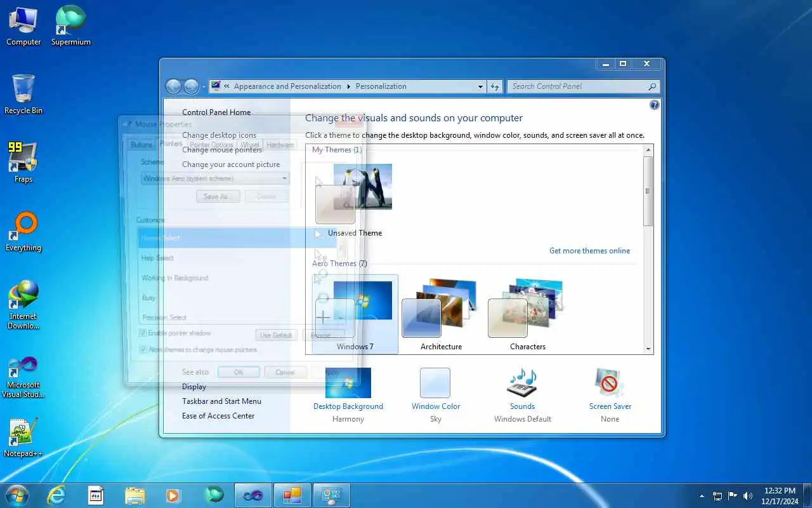Click the themes list scrollbar up arrow

coord(648,150)
